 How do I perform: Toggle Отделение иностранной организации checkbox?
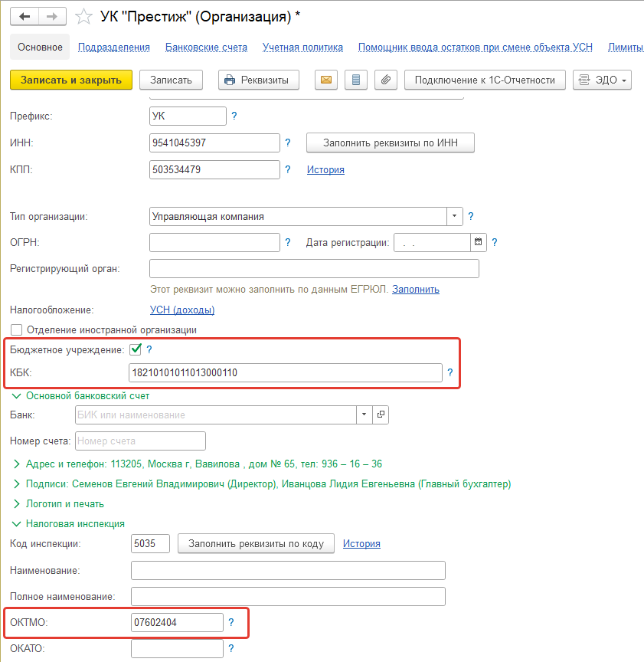pos(16,329)
